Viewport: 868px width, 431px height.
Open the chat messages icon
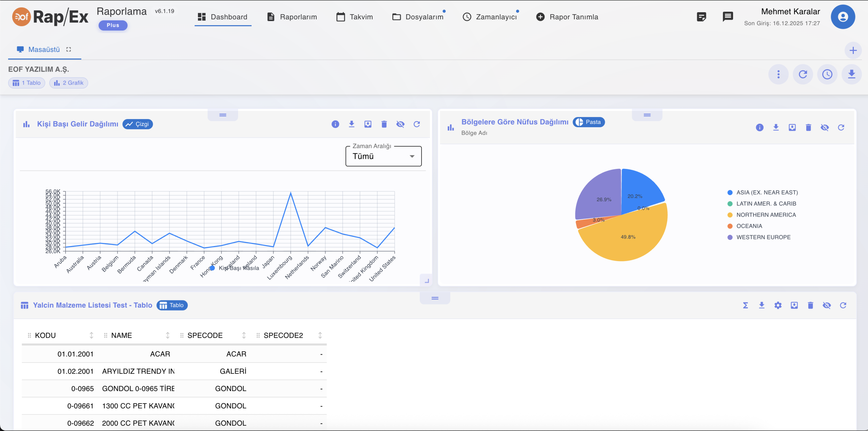[728, 17]
